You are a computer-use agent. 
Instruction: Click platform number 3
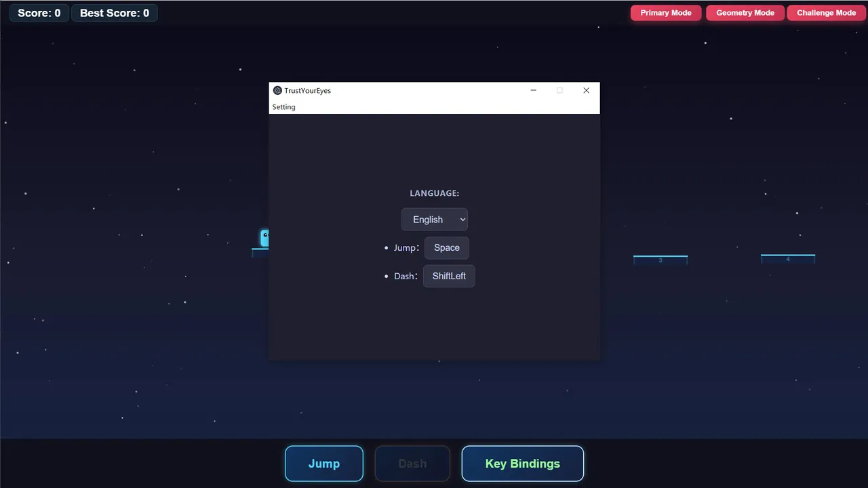pos(660,260)
